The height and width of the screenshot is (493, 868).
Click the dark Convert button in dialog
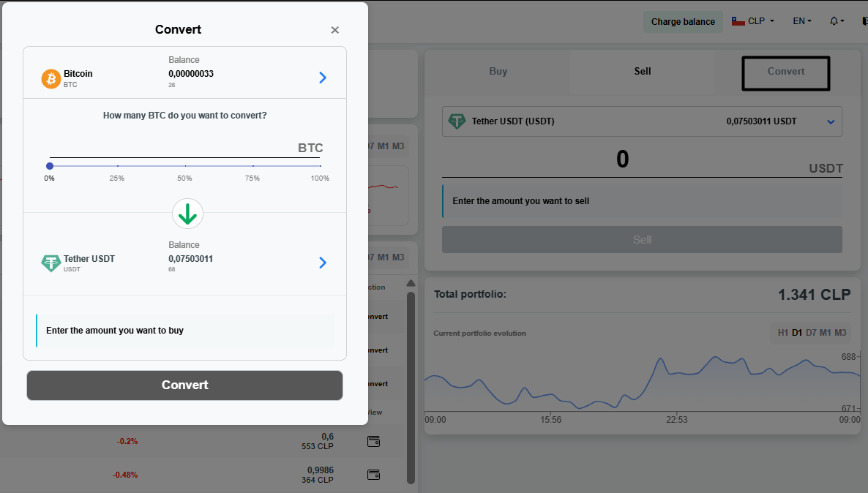click(185, 385)
